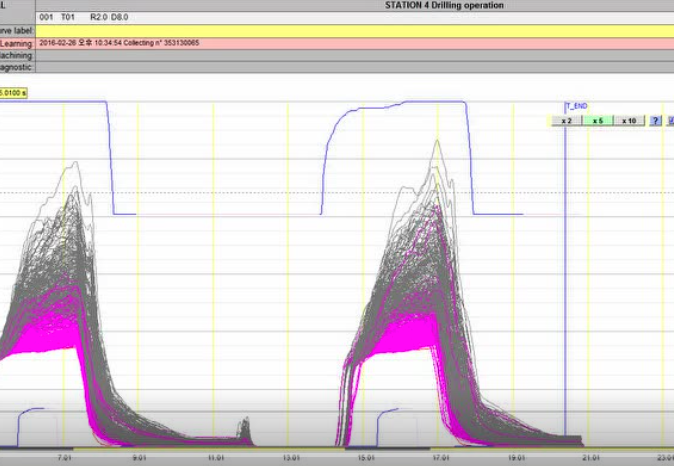The image size is (674, 466).
Task: Click the STATION 4 Drilling operation title
Action: [x=444, y=5]
